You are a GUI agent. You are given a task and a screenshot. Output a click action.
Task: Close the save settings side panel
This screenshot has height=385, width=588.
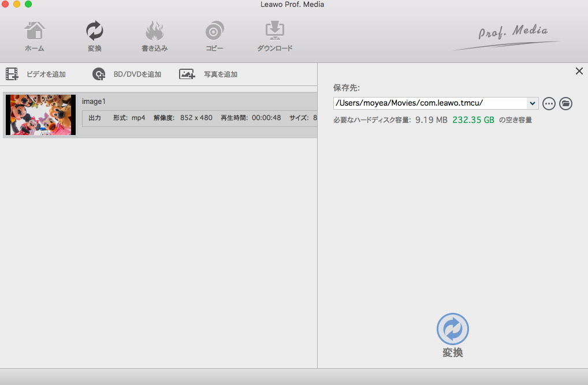coord(579,71)
